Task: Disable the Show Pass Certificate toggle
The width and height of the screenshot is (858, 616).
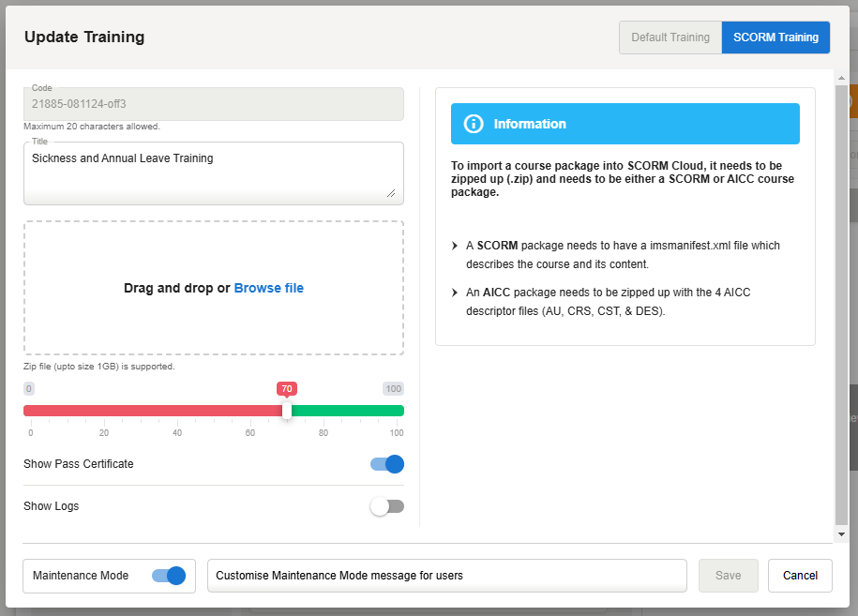Action: point(386,464)
